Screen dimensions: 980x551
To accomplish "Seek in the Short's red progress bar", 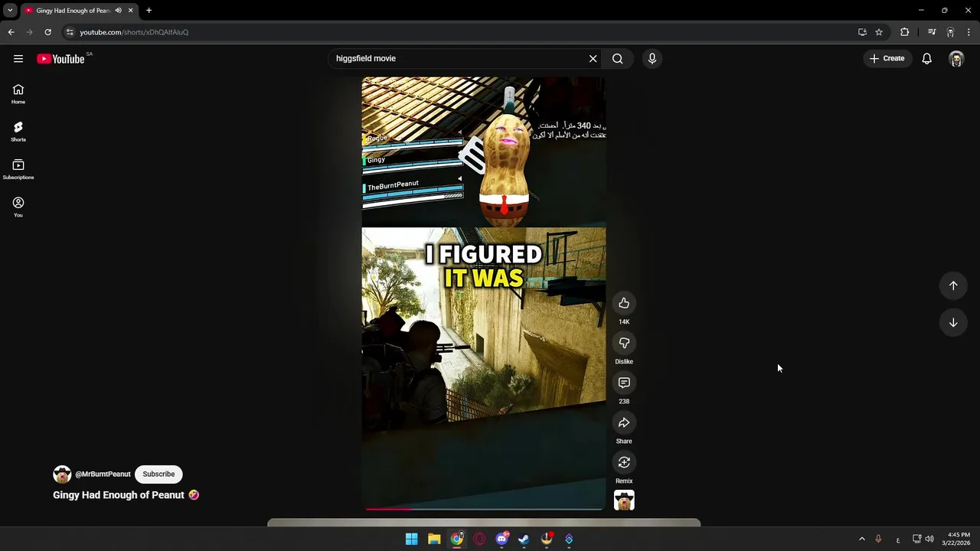I will click(x=484, y=508).
